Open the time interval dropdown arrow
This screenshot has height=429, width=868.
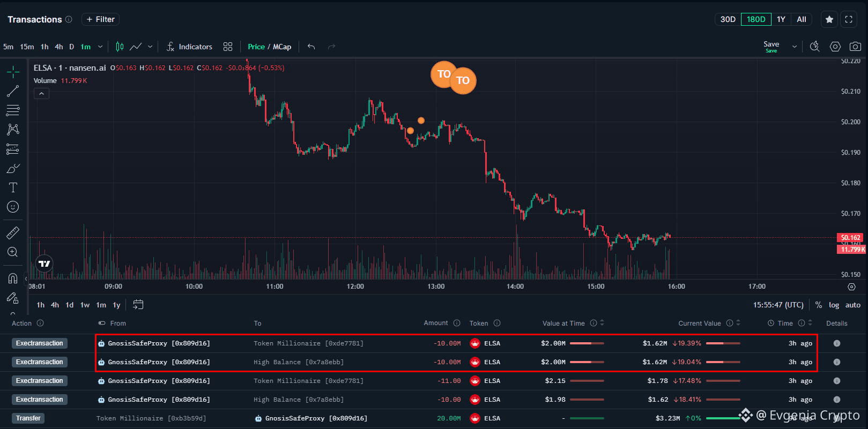(x=100, y=47)
